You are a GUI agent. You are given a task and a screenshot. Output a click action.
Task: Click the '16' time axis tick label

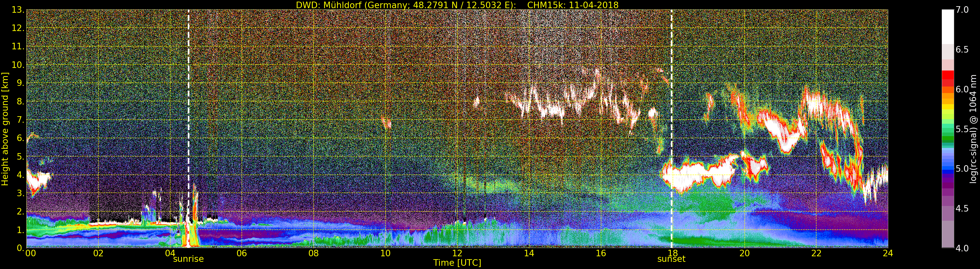601,253
